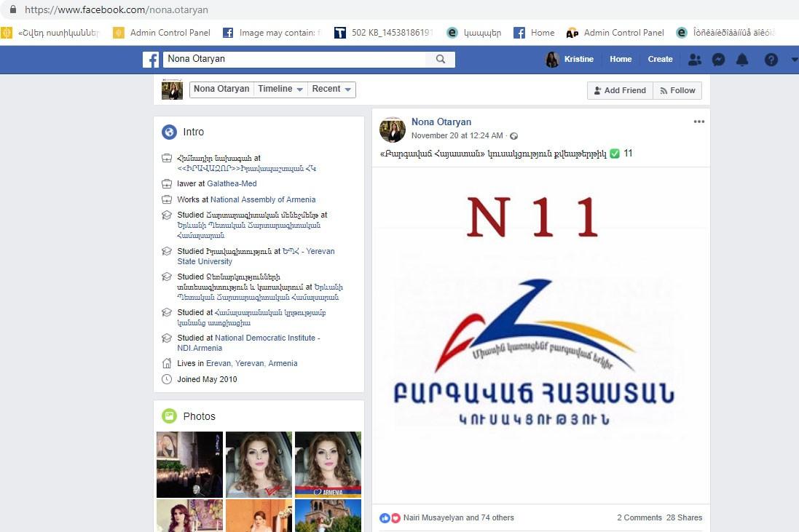The image size is (799, 532).
Task: Expand the Recent dropdown
Action: (x=331, y=89)
